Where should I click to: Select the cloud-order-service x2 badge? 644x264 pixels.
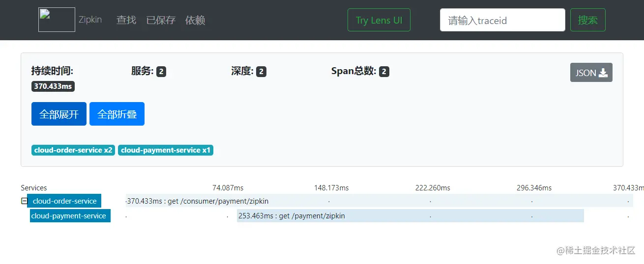click(x=73, y=150)
